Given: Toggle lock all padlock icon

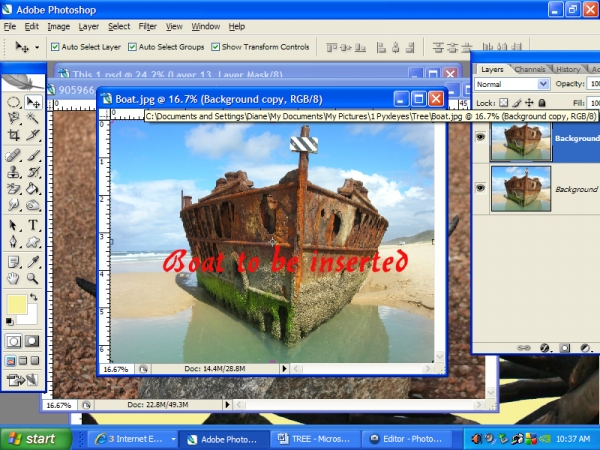Looking at the screenshot, I should tap(542, 103).
